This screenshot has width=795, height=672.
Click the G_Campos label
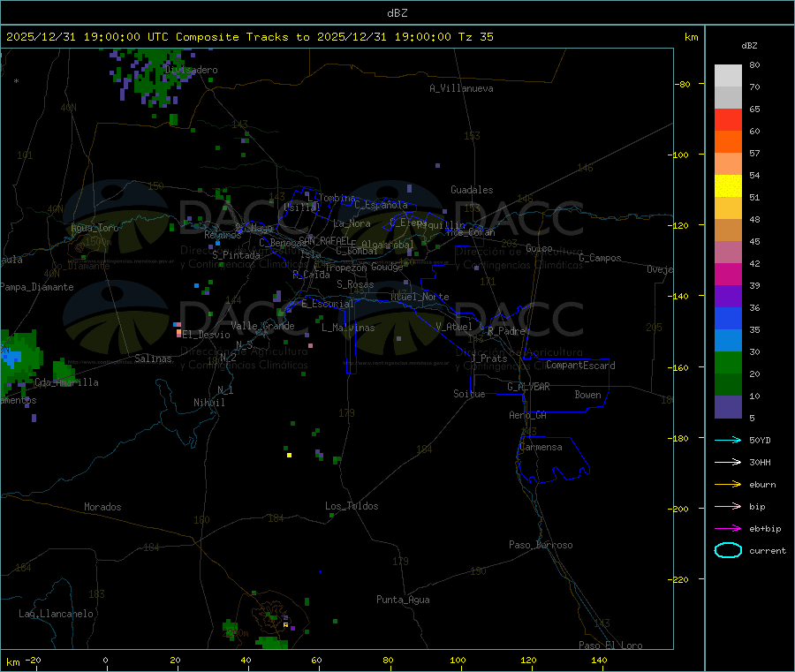[x=601, y=258]
